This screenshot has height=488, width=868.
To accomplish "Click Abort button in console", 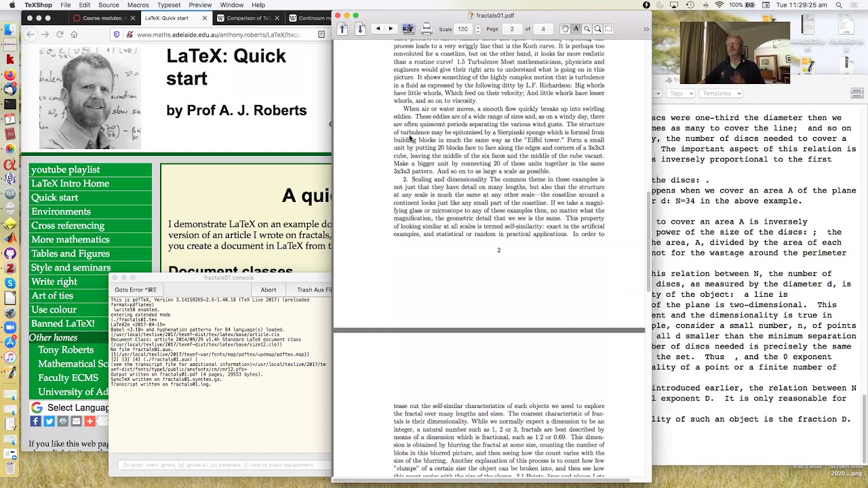I will [268, 289].
